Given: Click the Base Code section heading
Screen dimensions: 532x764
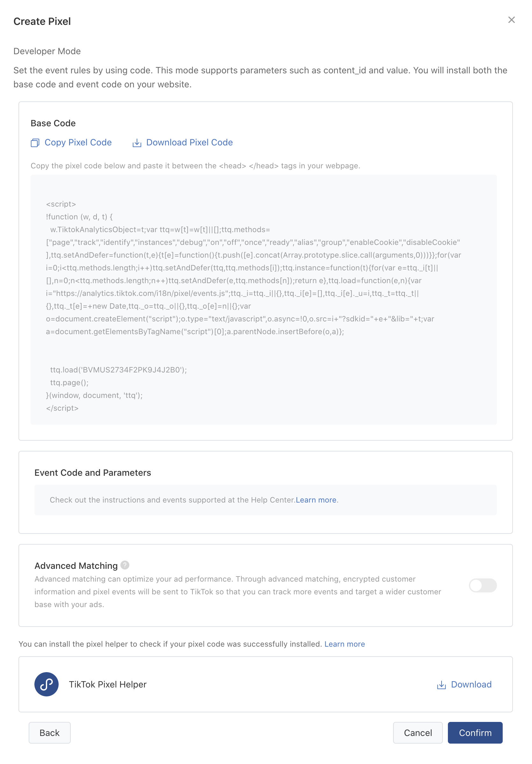Looking at the screenshot, I should click(x=53, y=123).
